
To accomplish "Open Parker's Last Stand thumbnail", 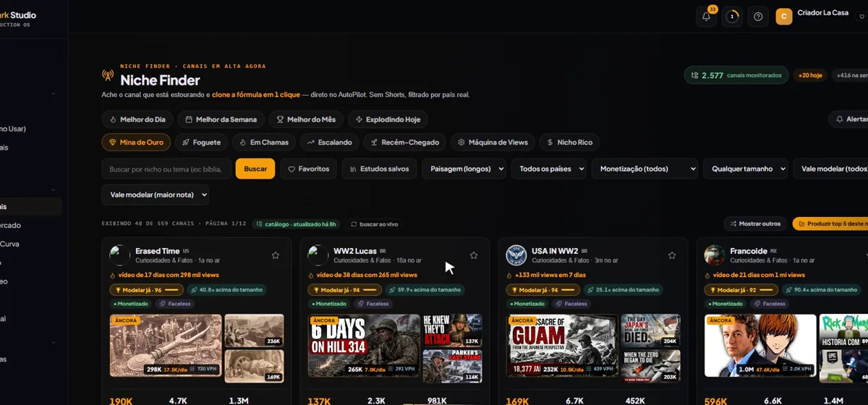I will 452,364.
